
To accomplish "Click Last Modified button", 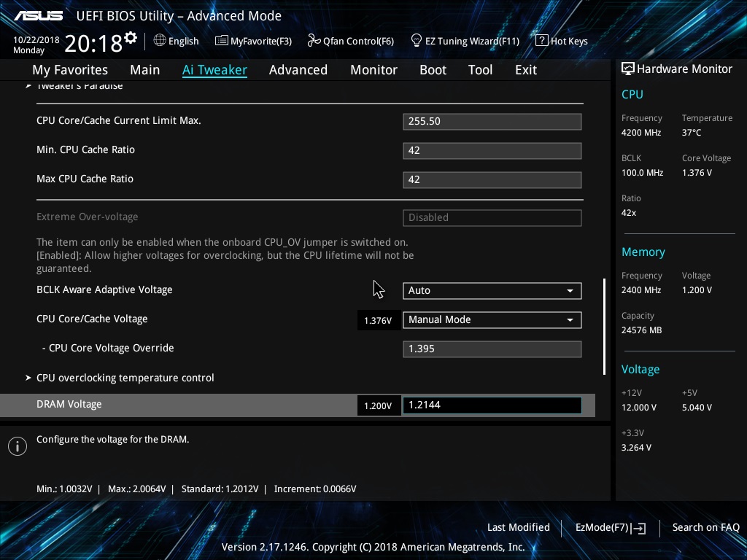I will tap(519, 527).
